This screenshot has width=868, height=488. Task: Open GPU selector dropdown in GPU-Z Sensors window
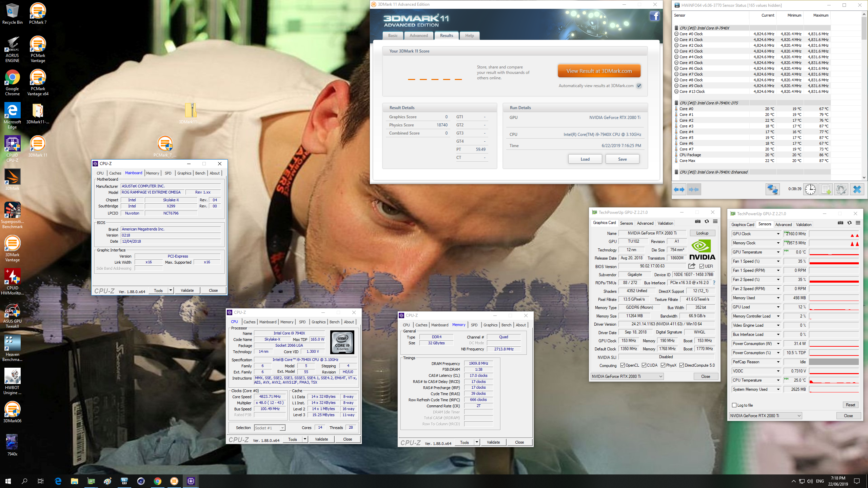[x=766, y=416]
